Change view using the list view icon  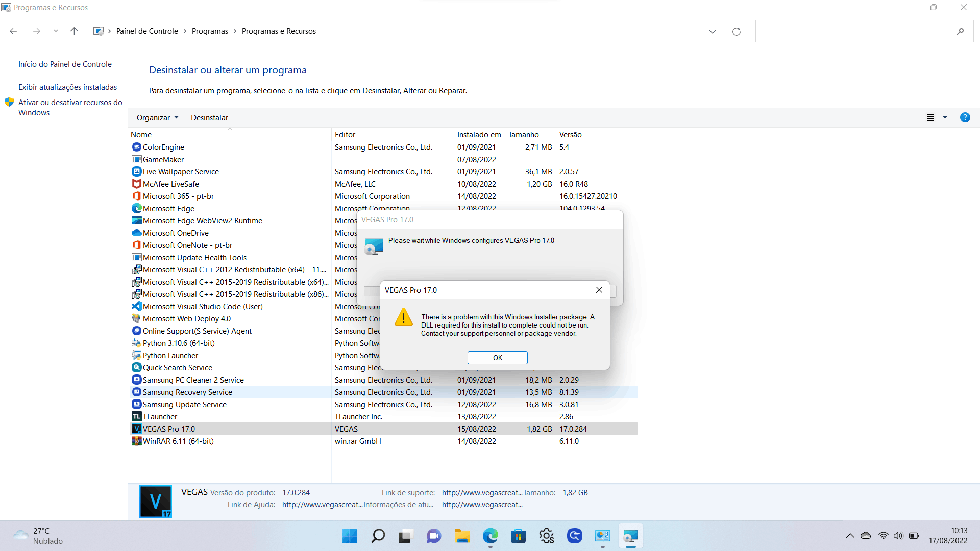coord(930,117)
